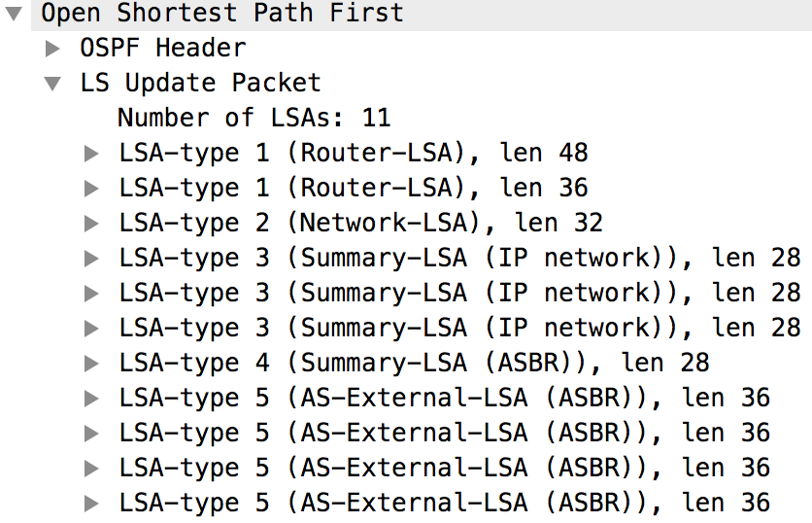
Task: Expand the Network-LSA len 32 triangle
Action: coord(92,224)
